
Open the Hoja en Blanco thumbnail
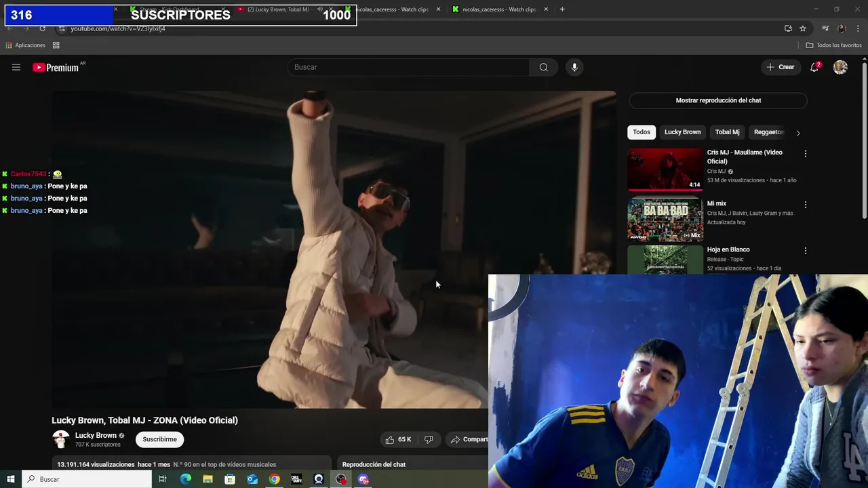click(665, 260)
